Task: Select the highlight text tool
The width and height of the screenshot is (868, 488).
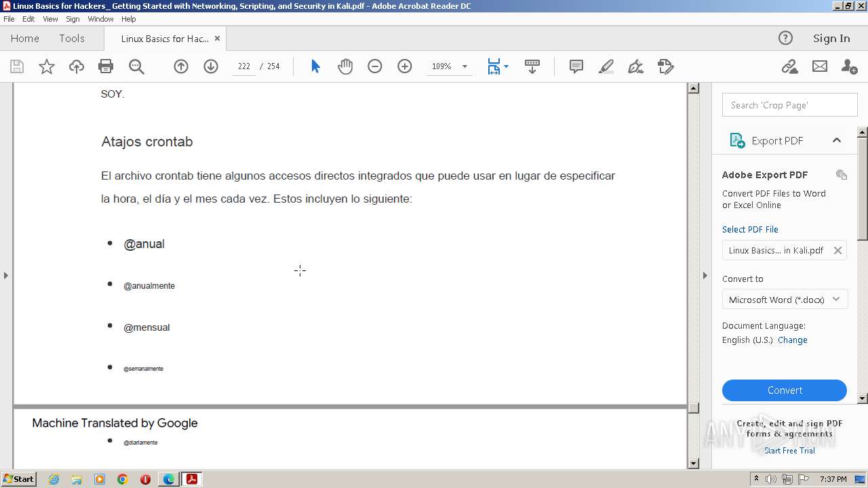Action: pyautogui.click(x=606, y=66)
